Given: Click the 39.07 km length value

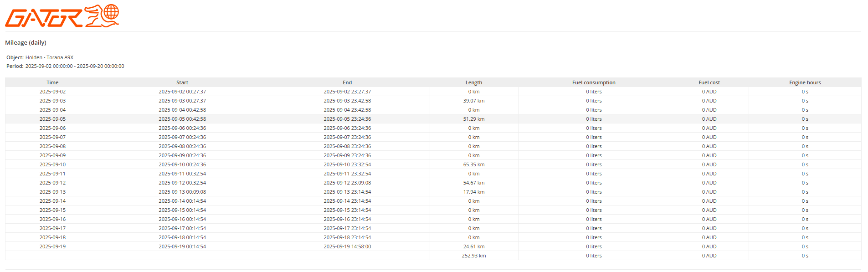Looking at the screenshot, I should point(474,101).
